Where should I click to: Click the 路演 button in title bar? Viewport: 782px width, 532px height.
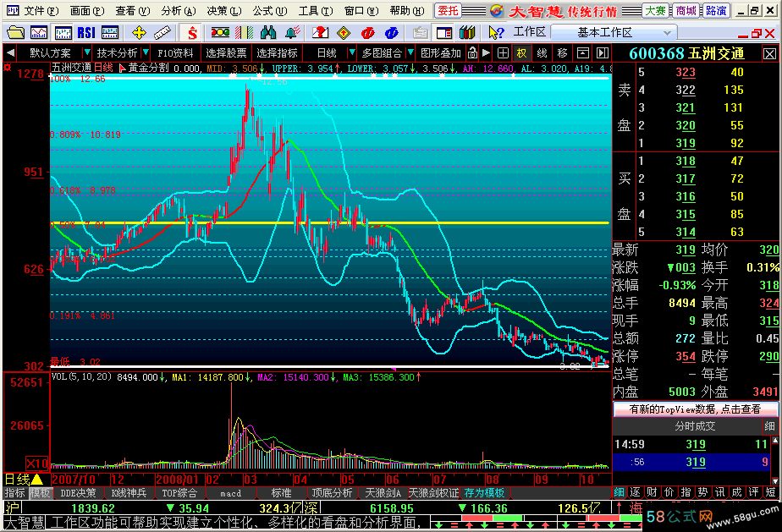717,10
